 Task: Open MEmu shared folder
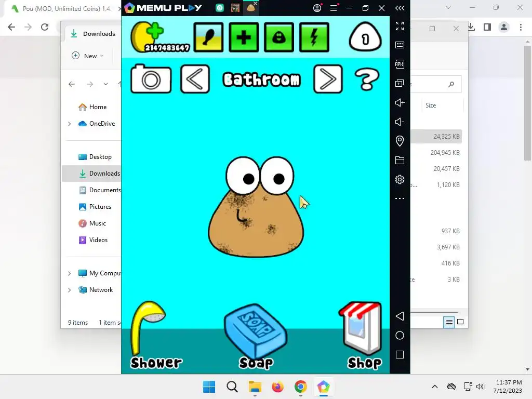pos(400,160)
